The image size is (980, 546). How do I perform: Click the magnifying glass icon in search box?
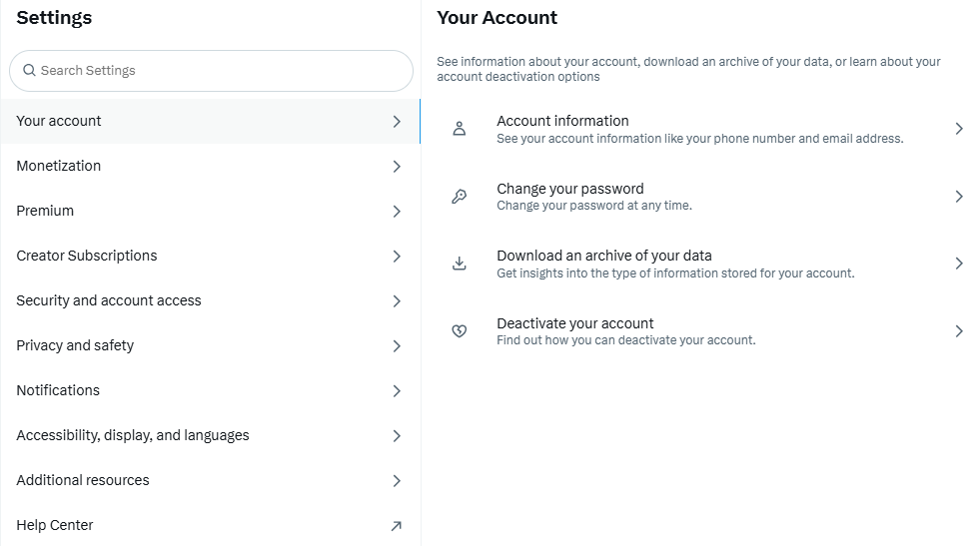(x=29, y=71)
